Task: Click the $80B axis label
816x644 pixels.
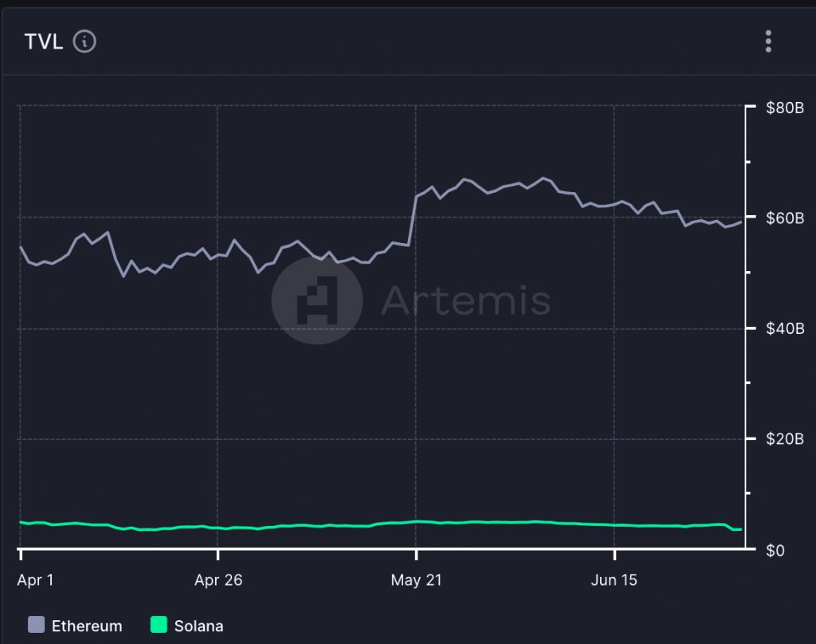Action: (x=785, y=108)
